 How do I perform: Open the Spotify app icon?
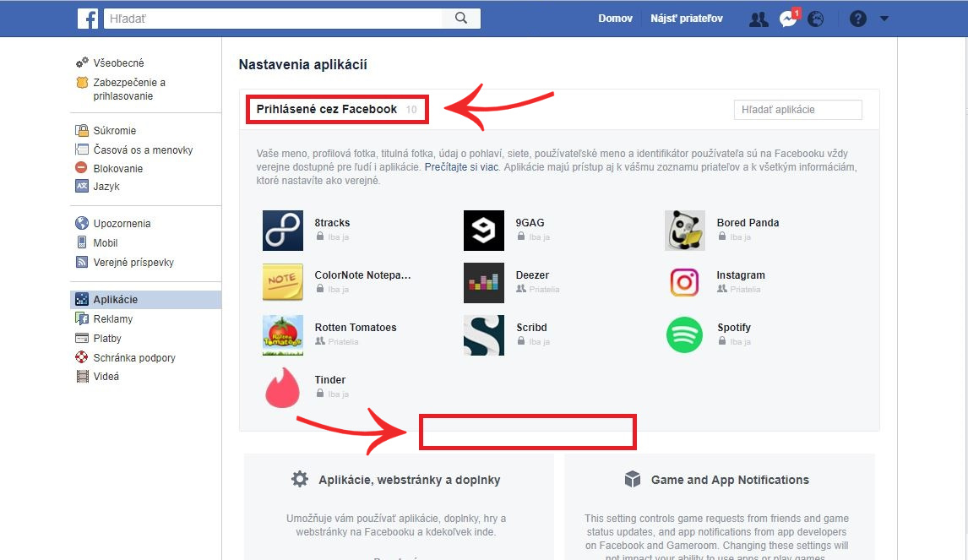tap(684, 335)
